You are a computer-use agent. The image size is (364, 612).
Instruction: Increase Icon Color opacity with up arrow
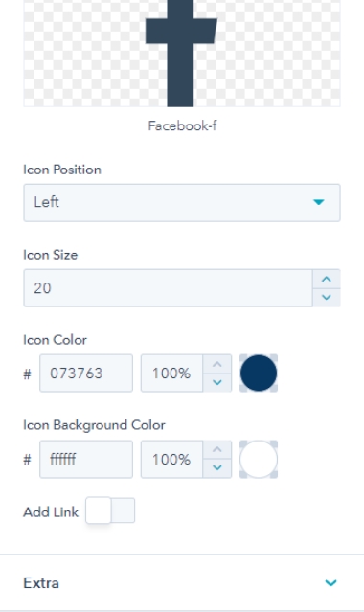click(217, 364)
